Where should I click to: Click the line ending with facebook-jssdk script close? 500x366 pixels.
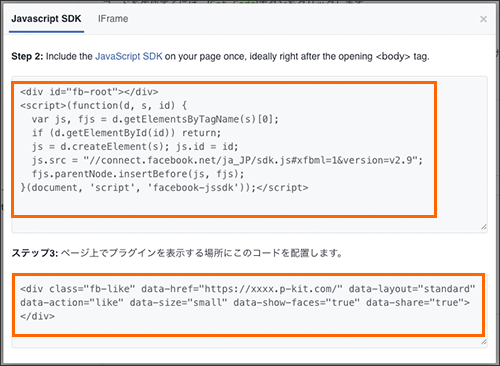164,188
